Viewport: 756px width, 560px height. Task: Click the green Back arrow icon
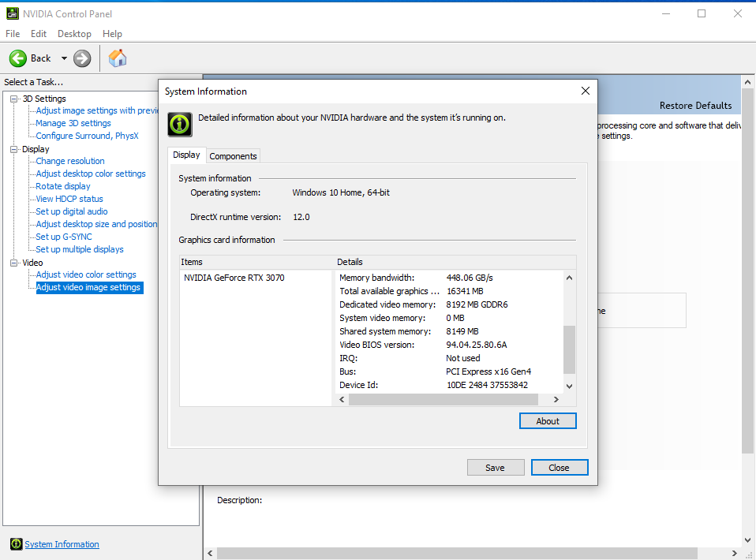18,58
